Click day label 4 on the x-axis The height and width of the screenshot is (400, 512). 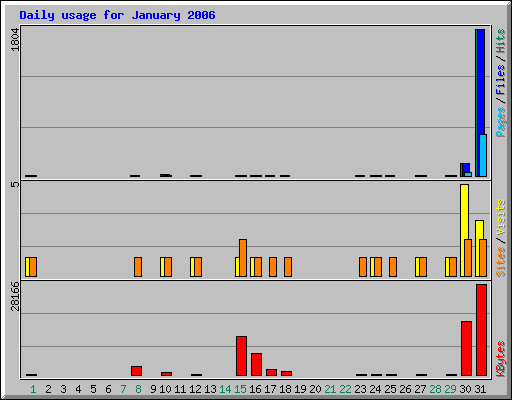click(78, 389)
